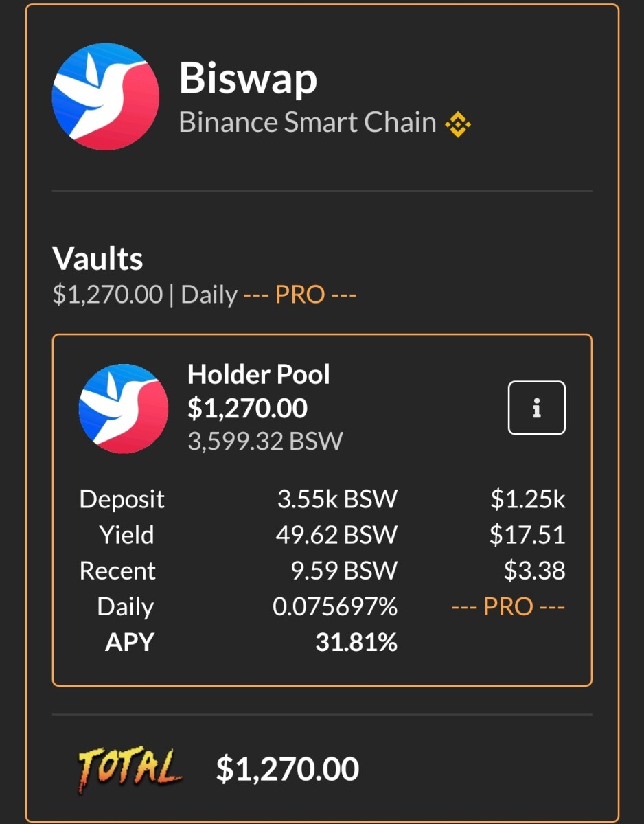
Task: Click the APY value 31.81%
Action: coord(356,643)
